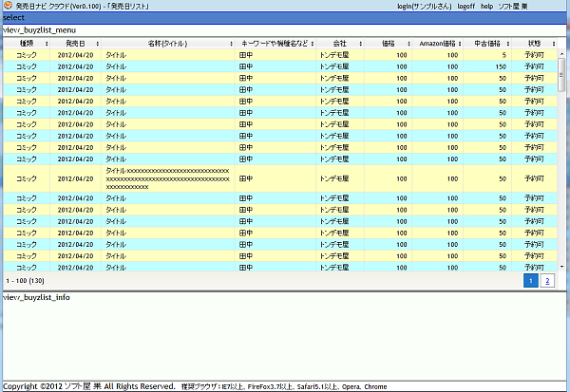Select current page 1 button
The image size is (570, 392).
(531, 281)
